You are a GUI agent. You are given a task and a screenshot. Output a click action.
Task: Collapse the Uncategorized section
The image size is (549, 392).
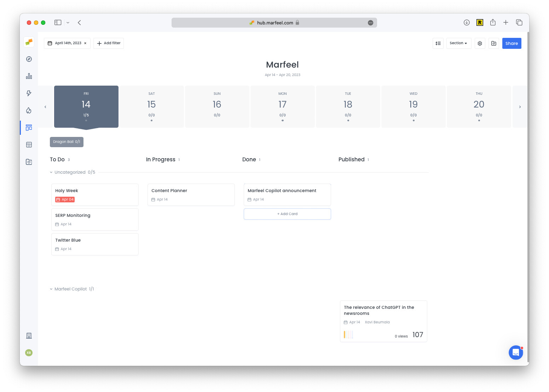51,172
